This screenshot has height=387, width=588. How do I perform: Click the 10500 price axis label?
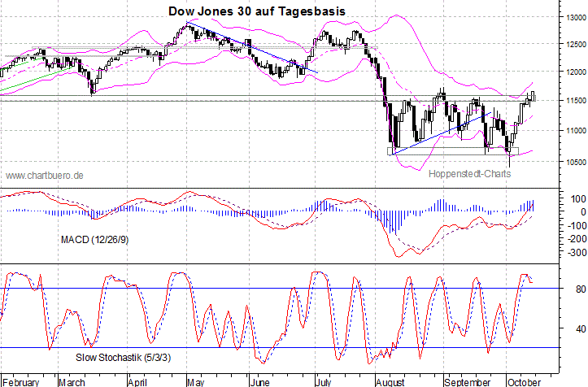tap(577, 163)
